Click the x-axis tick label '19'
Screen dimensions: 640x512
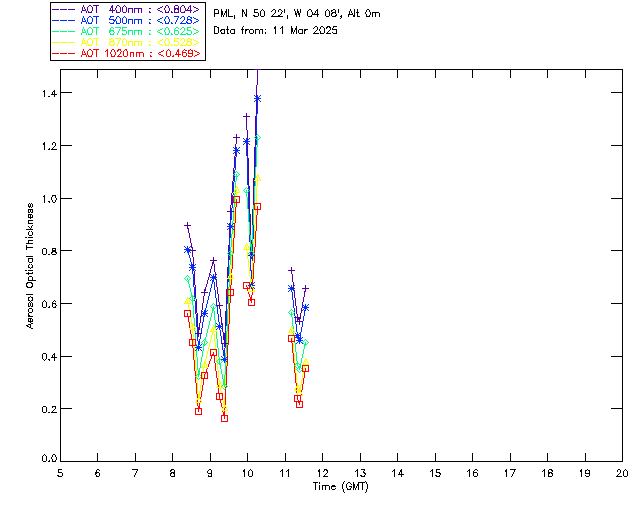coord(585,474)
